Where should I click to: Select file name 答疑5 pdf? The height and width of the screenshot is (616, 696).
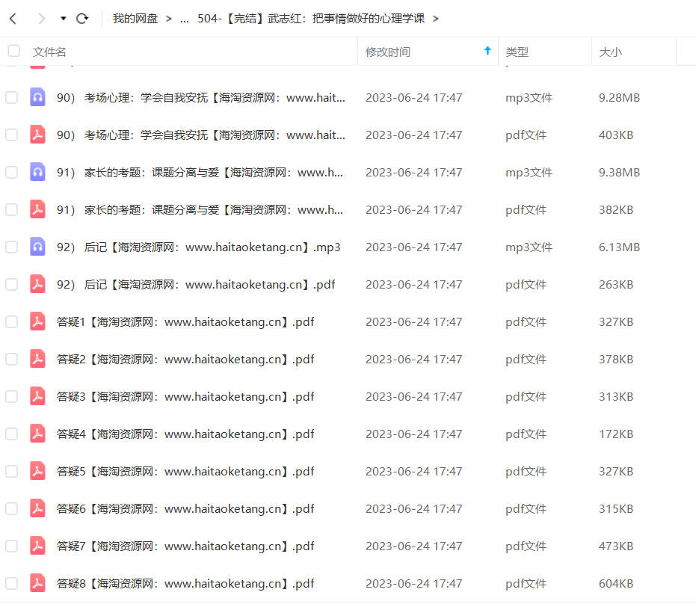click(185, 471)
